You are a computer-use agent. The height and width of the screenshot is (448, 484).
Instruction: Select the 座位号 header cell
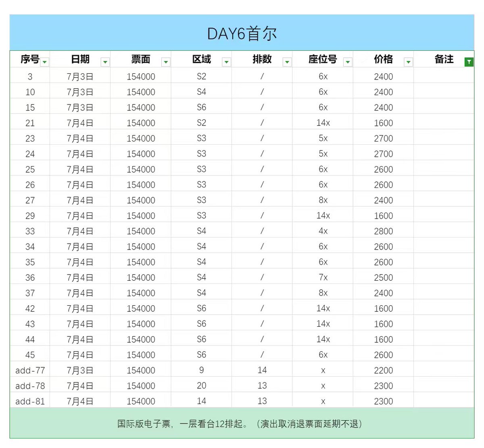click(x=323, y=59)
